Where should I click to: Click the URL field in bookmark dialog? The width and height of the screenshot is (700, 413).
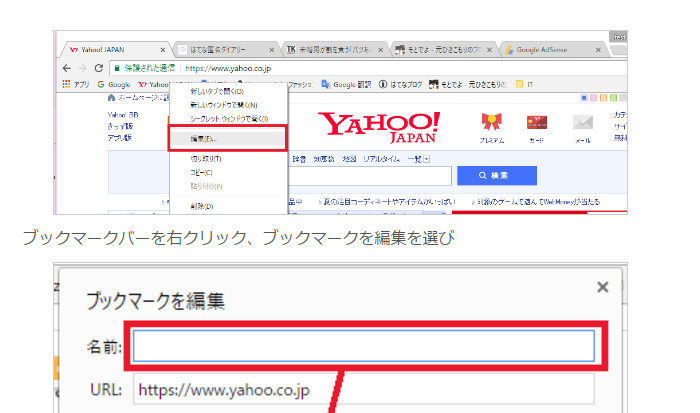(364, 390)
